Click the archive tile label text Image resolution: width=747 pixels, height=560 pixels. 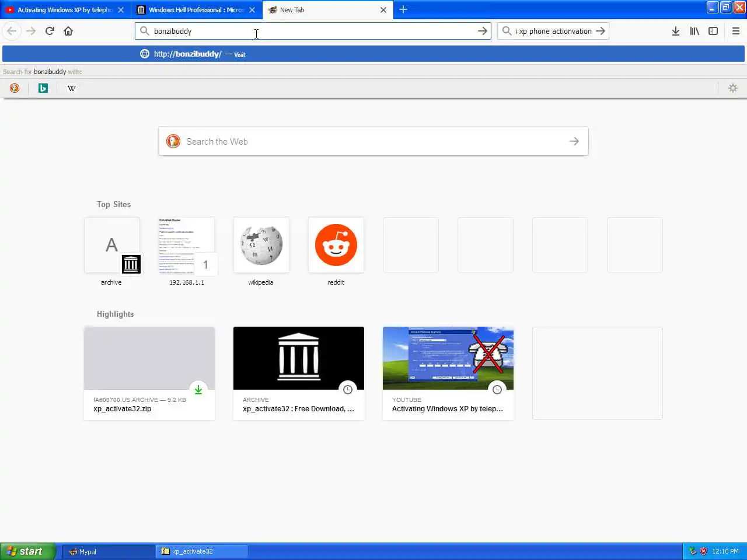pyautogui.click(x=111, y=282)
